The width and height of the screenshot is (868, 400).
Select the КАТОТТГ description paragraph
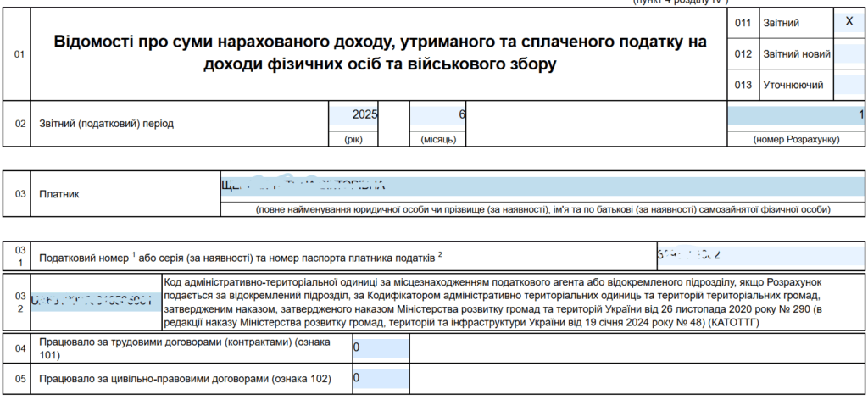pos(492,302)
